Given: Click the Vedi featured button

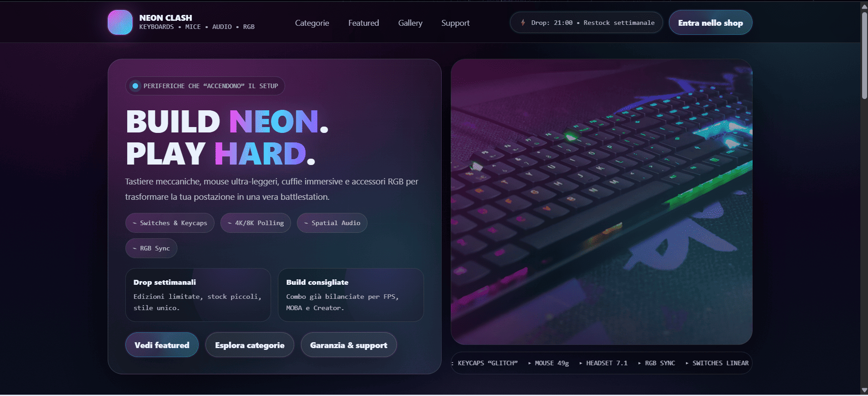Looking at the screenshot, I should tap(162, 345).
